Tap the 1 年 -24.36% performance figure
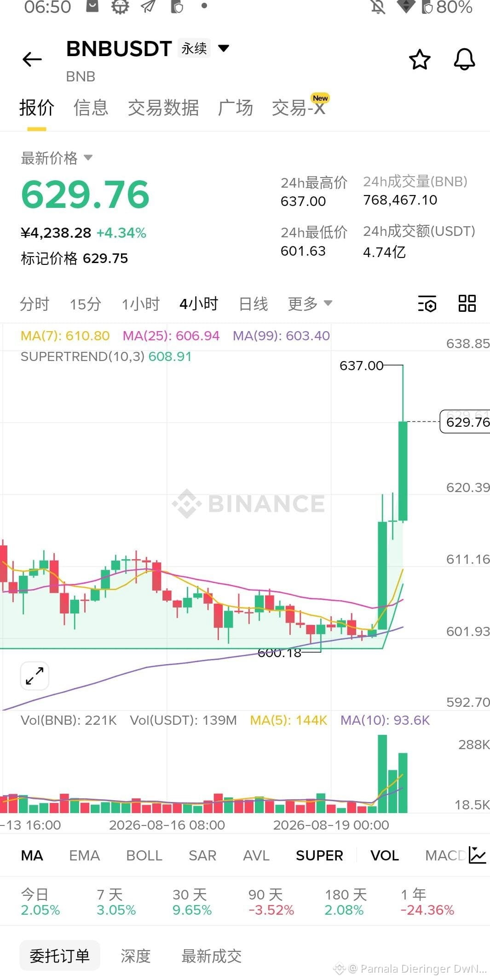490x980 pixels. (x=427, y=902)
